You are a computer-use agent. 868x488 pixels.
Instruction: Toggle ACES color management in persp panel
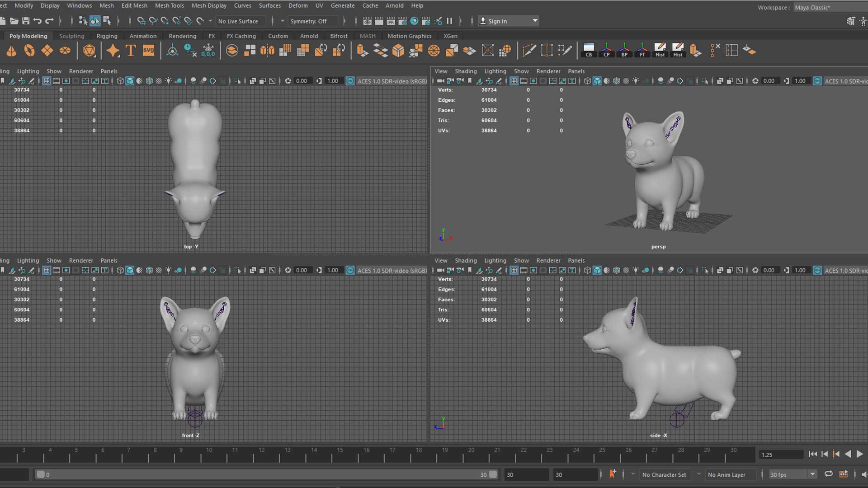click(817, 81)
